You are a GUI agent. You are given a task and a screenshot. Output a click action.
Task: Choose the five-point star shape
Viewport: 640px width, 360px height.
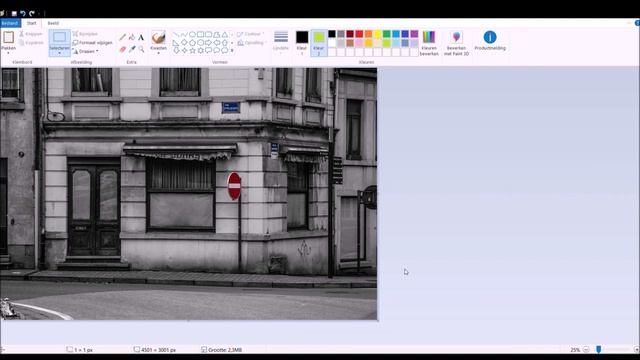click(192, 51)
